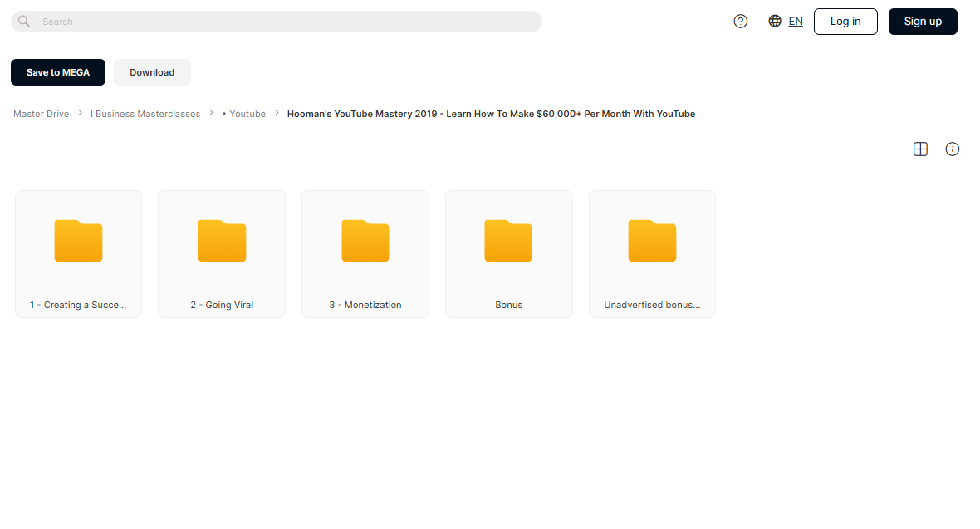The height and width of the screenshot is (529, 980).
Task: Click chevron after I Business Masterclasses
Action: [211, 113]
